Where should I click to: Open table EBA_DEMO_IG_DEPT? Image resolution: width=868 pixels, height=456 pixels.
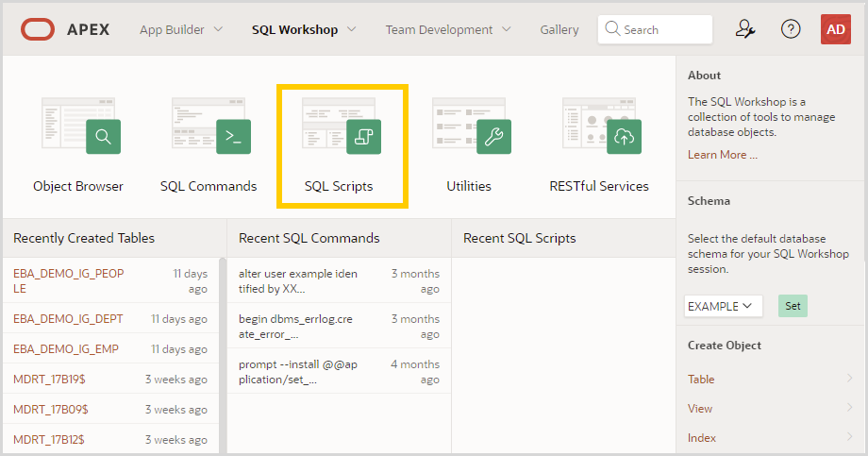pyautogui.click(x=68, y=318)
